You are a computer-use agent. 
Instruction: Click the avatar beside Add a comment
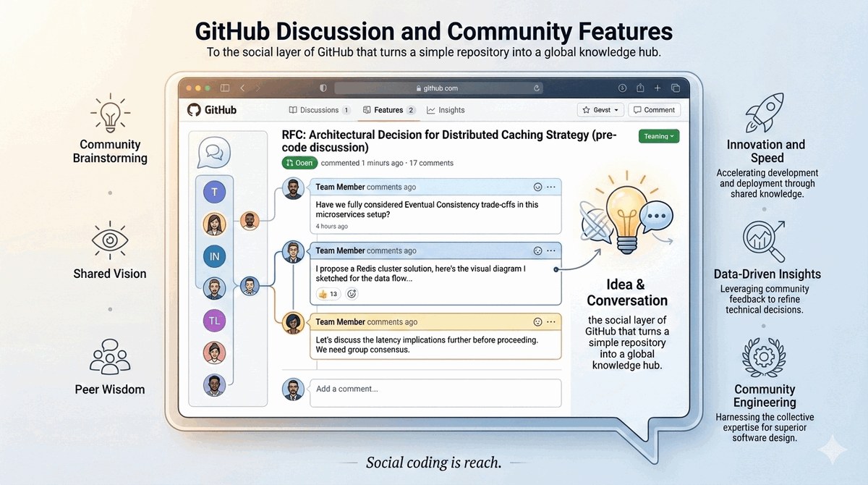tap(293, 389)
